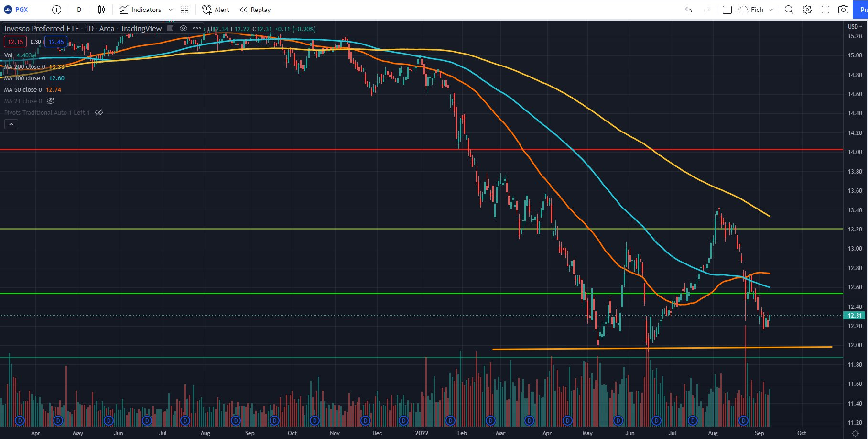This screenshot has height=439, width=868.
Task: Open the layout setup square icon
Action: coord(727,10)
